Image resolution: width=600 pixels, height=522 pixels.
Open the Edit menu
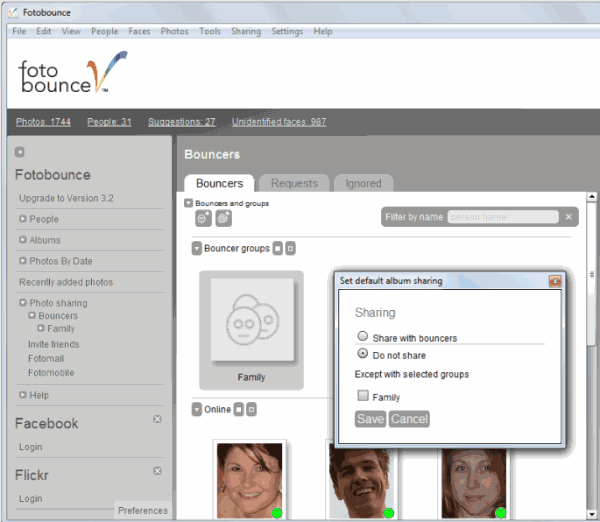44,31
